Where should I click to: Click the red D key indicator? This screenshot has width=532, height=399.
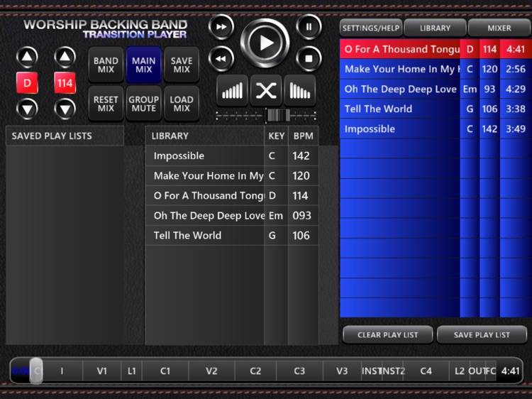point(27,83)
